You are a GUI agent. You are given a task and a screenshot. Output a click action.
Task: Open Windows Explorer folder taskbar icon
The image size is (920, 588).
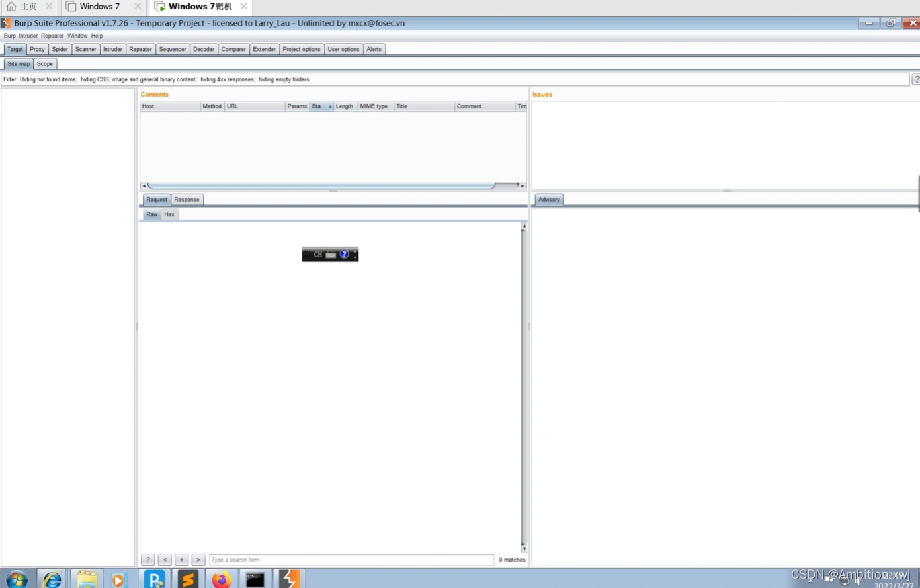87,579
